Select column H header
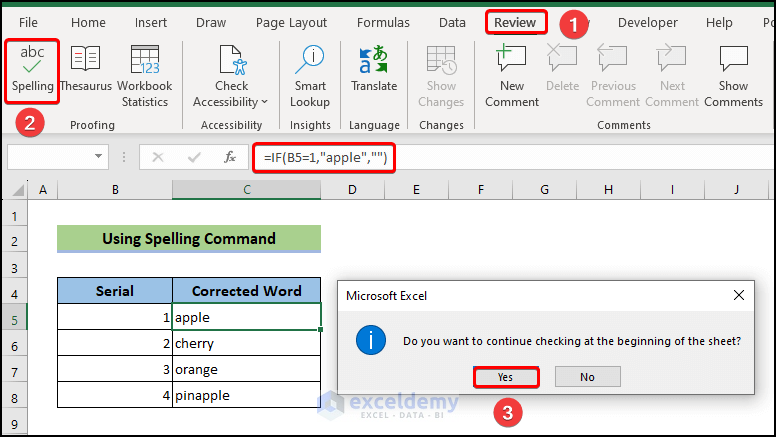776x437 pixels. pos(608,190)
